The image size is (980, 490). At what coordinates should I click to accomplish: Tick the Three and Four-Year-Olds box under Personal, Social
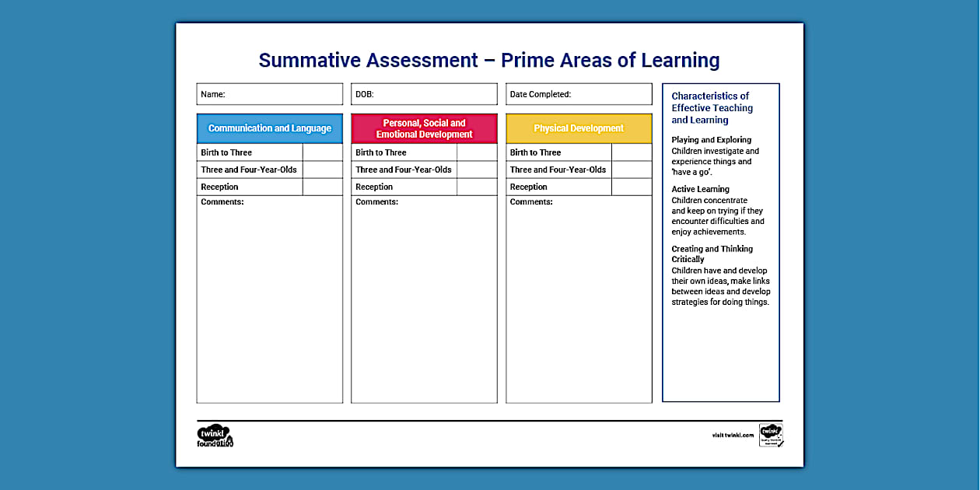coord(477,170)
